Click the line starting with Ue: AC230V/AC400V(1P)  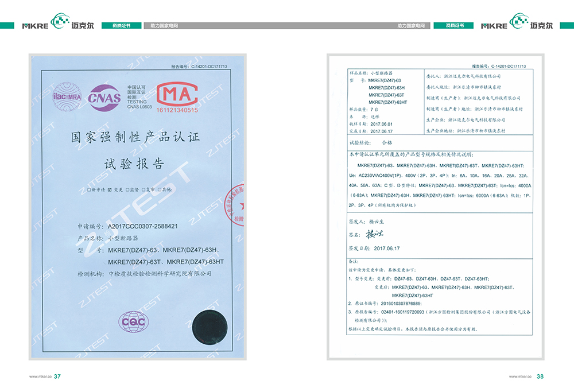438,176
